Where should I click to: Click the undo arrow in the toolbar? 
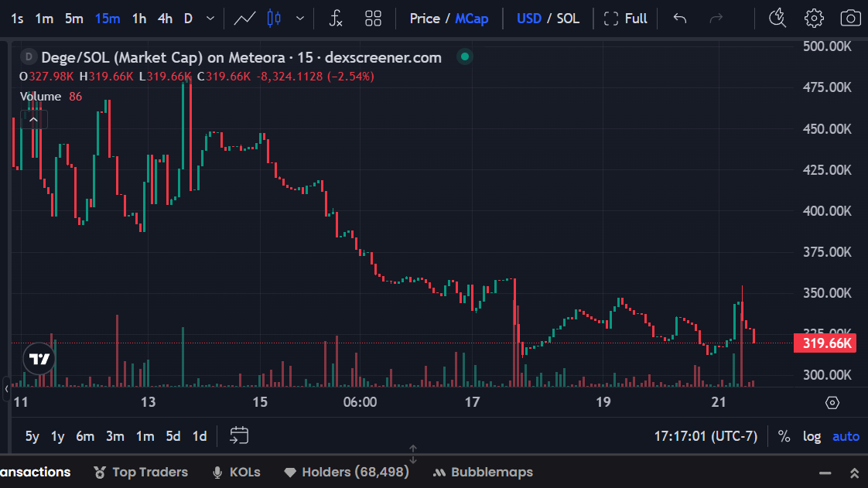[x=680, y=19]
